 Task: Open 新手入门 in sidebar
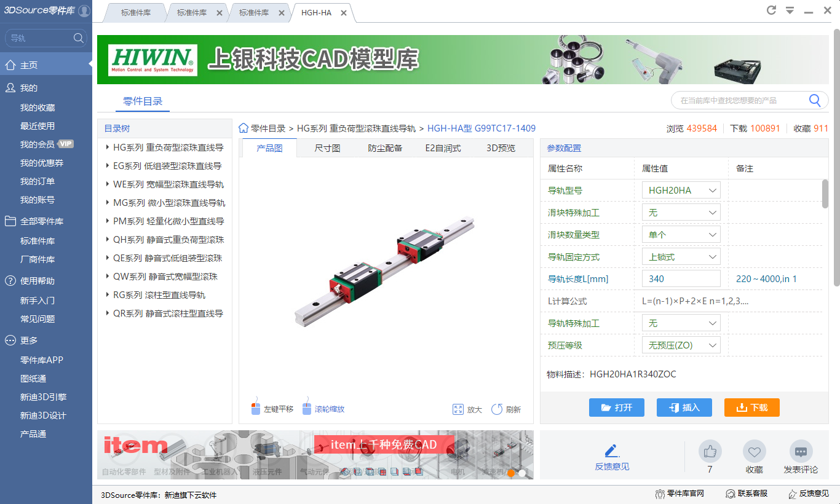point(38,301)
